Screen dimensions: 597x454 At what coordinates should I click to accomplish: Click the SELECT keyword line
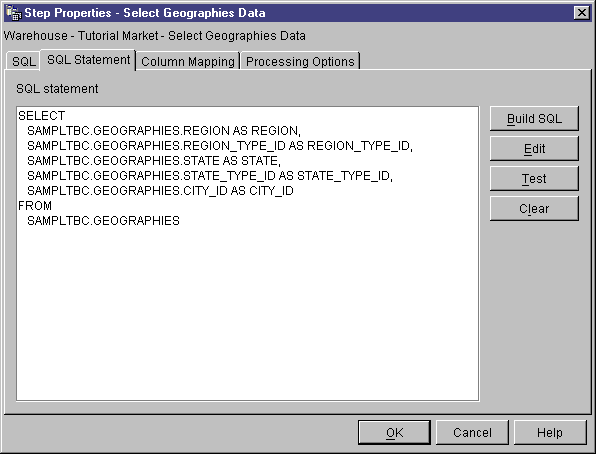(42, 115)
